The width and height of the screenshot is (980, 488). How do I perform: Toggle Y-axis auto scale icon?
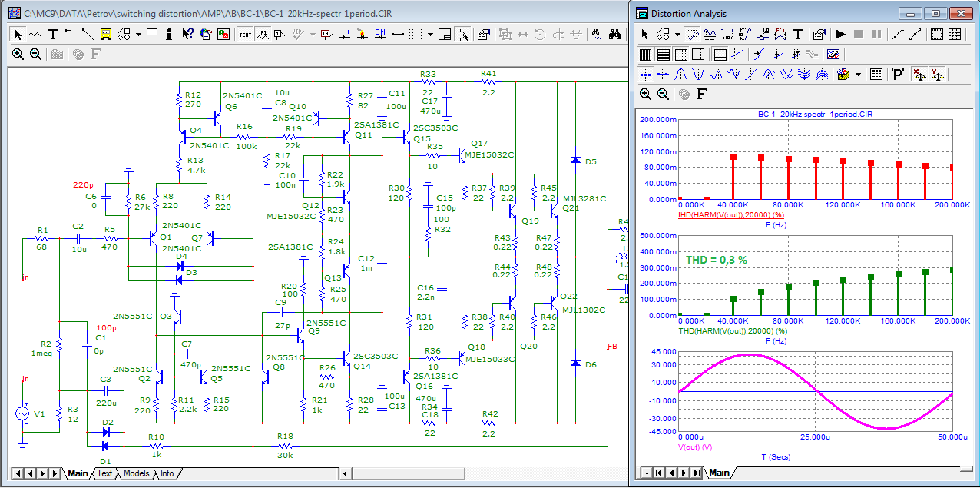(x=937, y=75)
